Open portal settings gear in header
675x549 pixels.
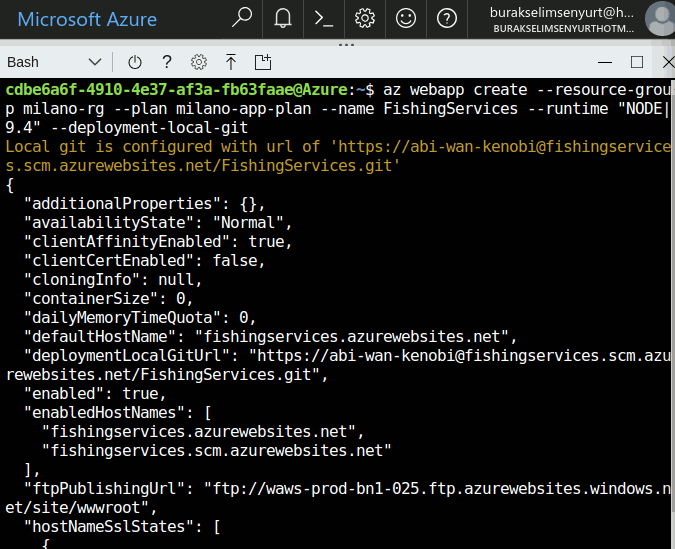point(365,18)
